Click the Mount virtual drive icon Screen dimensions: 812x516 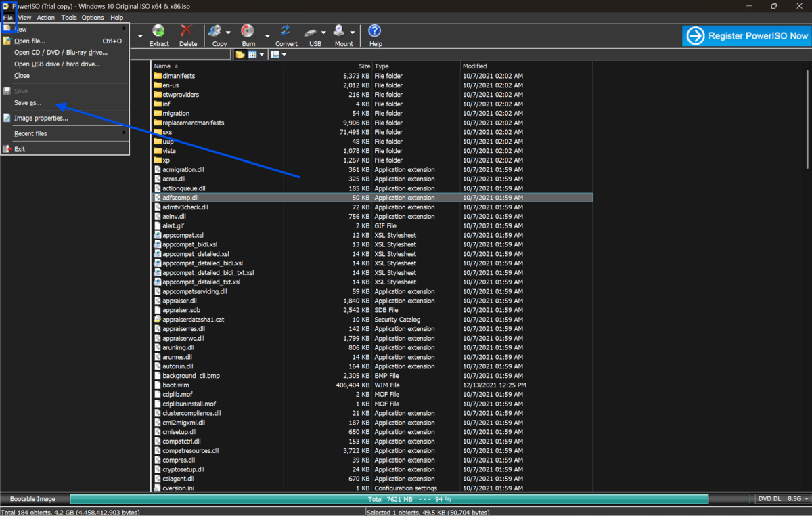(340, 31)
